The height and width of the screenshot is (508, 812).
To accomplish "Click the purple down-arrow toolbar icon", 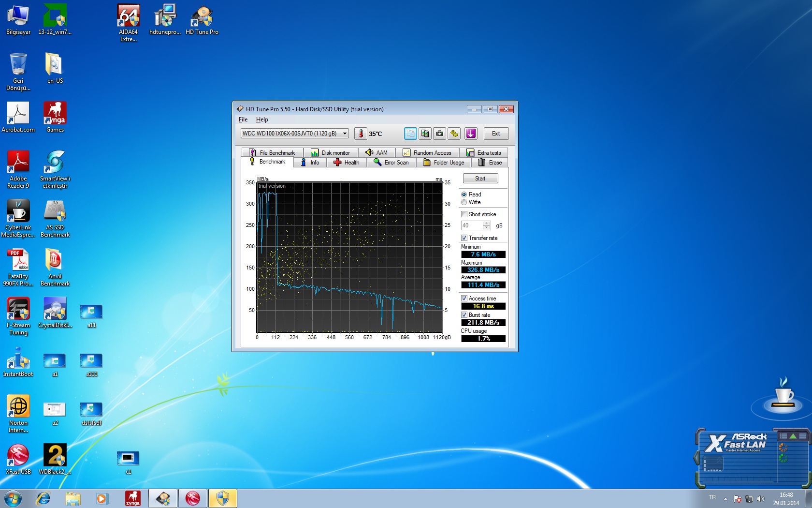I will pos(471,134).
